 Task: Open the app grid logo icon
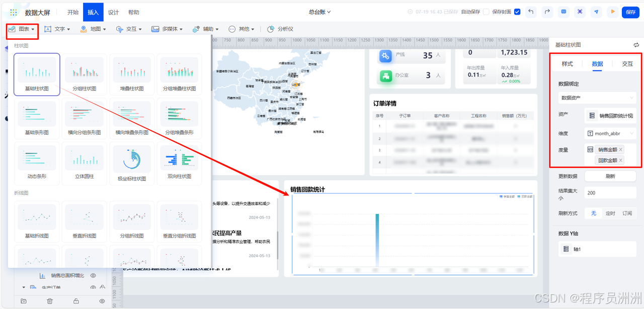click(x=14, y=13)
